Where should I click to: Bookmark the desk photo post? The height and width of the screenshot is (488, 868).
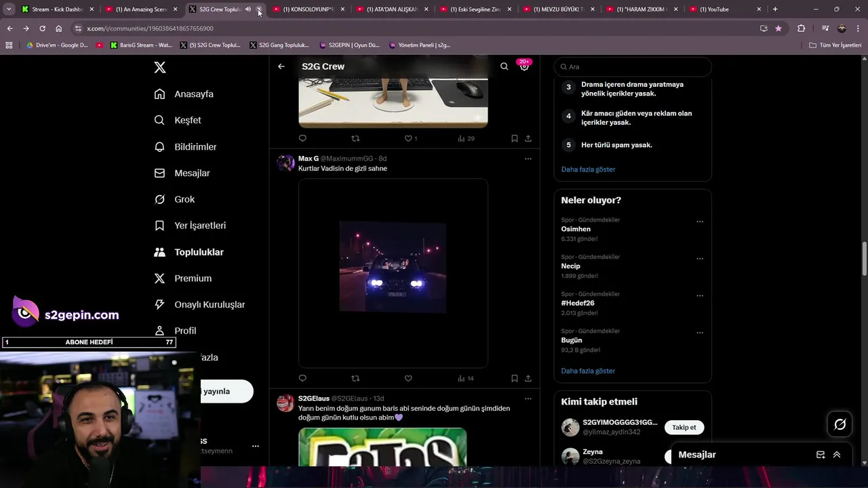514,138
